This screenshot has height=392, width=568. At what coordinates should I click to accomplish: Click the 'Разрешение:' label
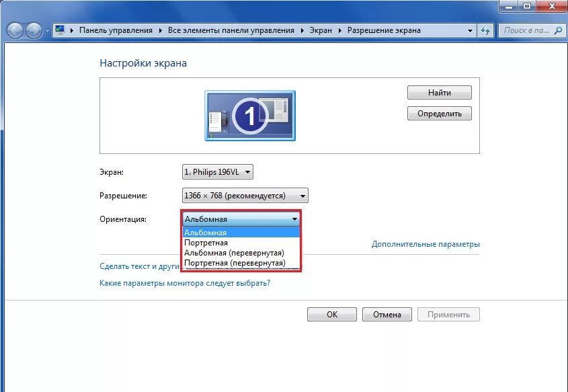(123, 196)
